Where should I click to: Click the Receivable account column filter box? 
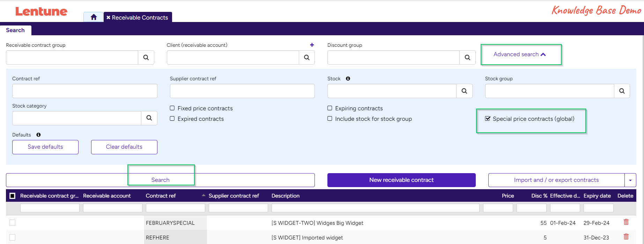click(x=112, y=208)
